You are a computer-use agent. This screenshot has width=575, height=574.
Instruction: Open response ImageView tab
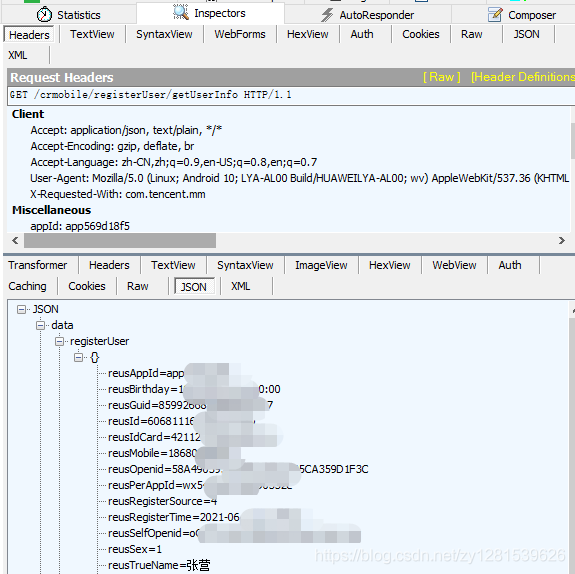321,265
